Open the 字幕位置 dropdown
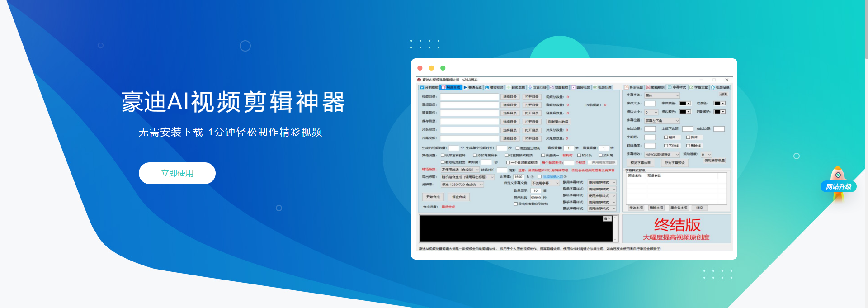Screen dimensions: 868x308 [662, 121]
